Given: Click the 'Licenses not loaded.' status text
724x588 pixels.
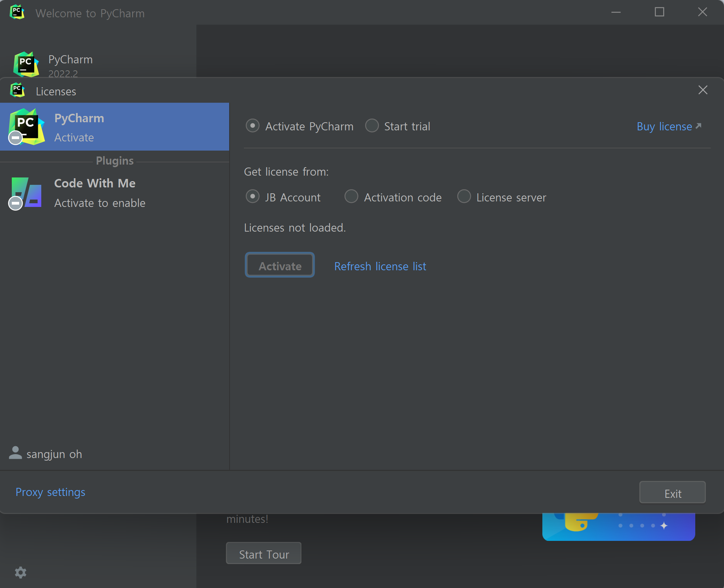Looking at the screenshot, I should [295, 228].
